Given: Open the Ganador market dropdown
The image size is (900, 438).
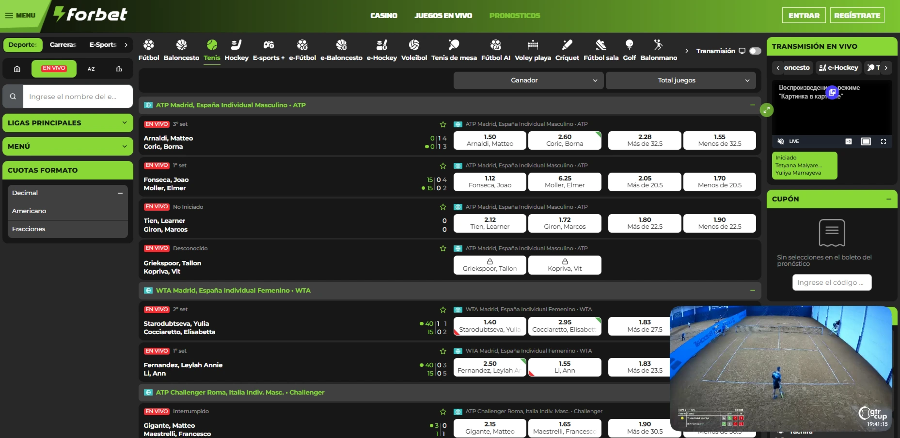Looking at the screenshot, I should point(527,80).
